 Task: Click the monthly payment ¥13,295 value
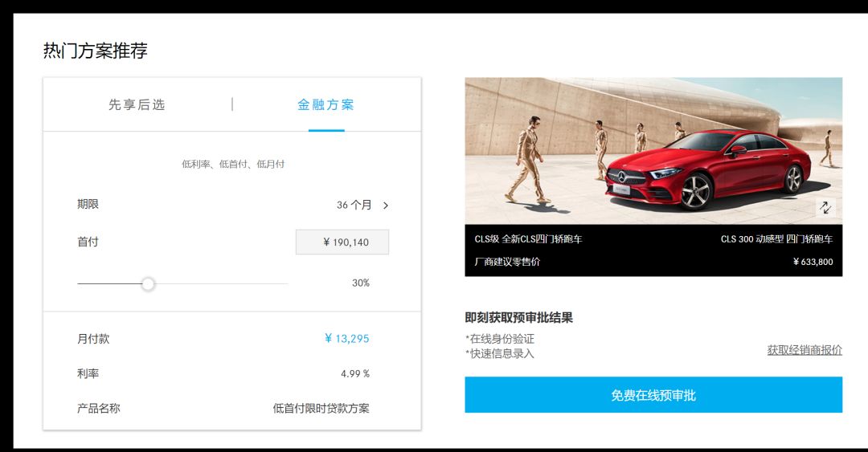[x=346, y=339]
